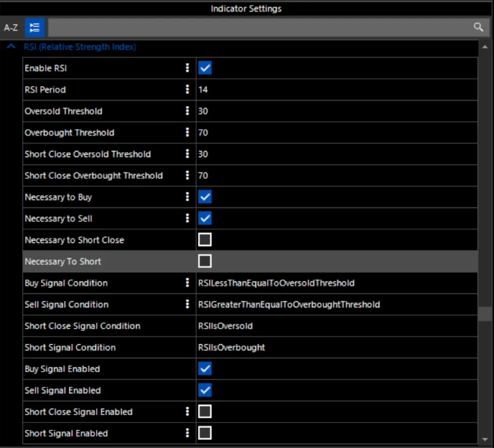Open the three-dot menu for Enable RSI

[x=187, y=68]
